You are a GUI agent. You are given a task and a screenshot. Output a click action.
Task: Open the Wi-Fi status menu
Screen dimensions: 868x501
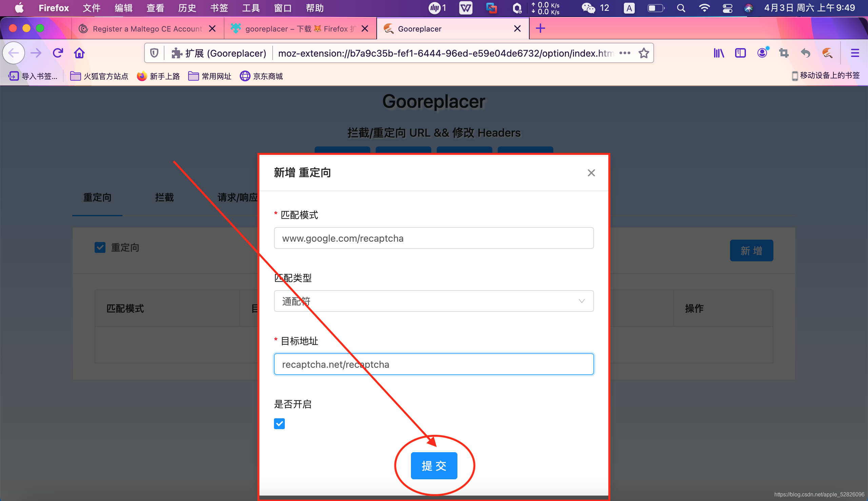(x=705, y=8)
